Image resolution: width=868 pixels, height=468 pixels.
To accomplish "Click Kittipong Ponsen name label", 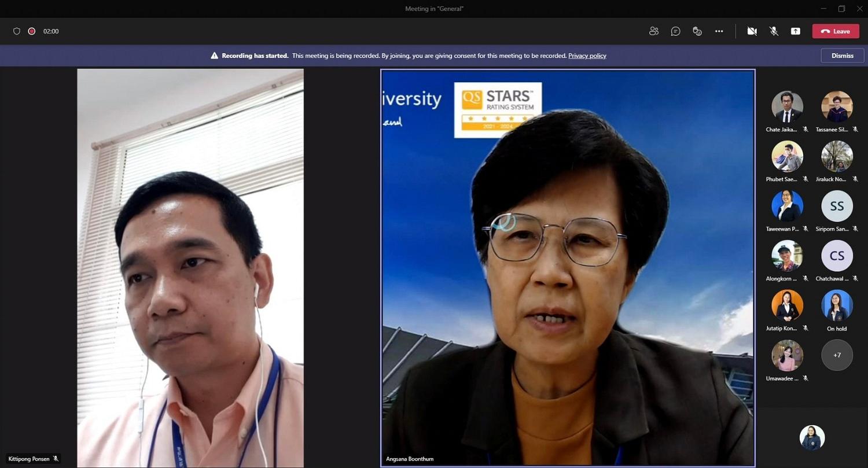I will pyautogui.click(x=29, y=459).
